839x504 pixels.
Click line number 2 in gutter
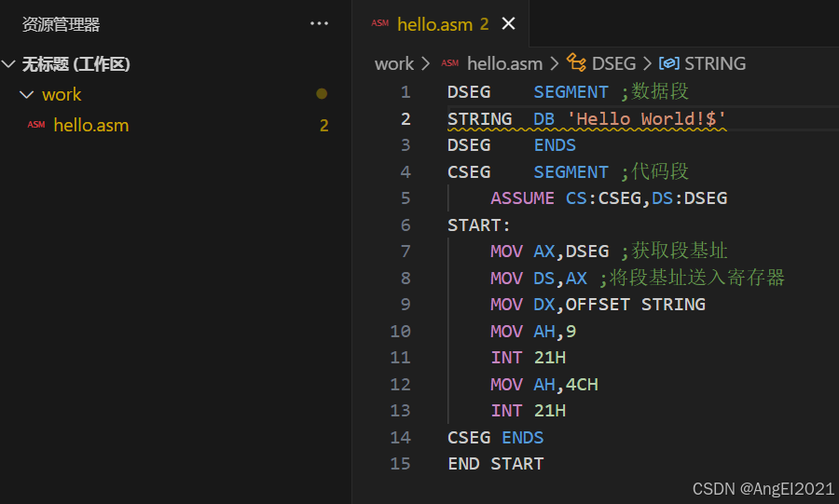(x=406, y=118)
